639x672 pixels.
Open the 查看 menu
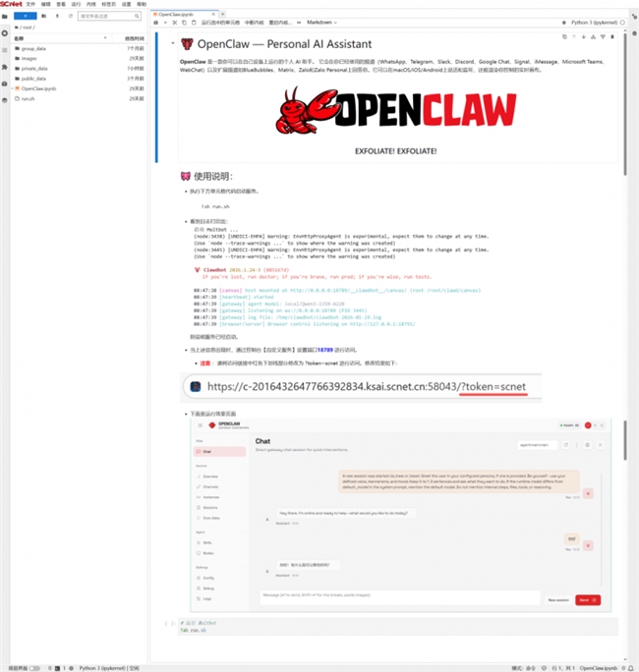61,4
